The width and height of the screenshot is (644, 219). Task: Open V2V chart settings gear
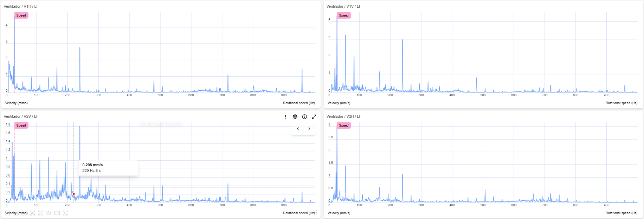[x=295, y=117]
